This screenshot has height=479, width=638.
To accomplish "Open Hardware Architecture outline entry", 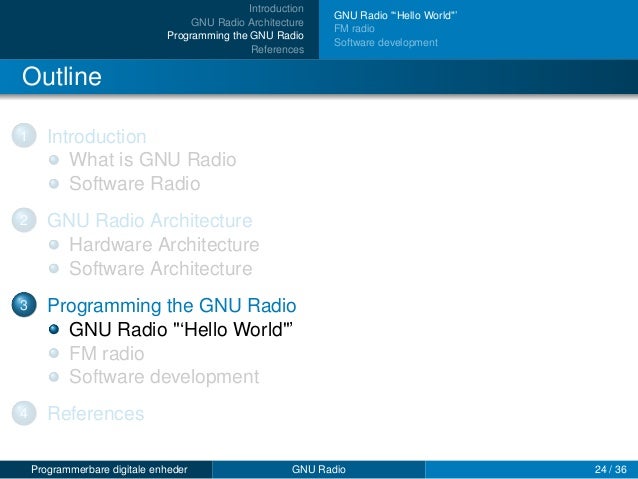I will tap(164, 245).
